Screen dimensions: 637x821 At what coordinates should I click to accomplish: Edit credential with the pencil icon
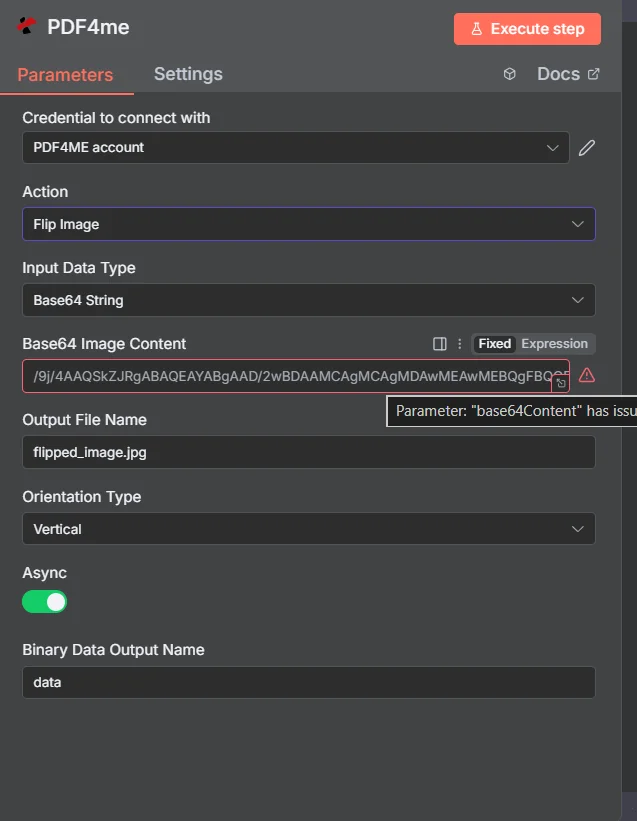pos(587,148)
